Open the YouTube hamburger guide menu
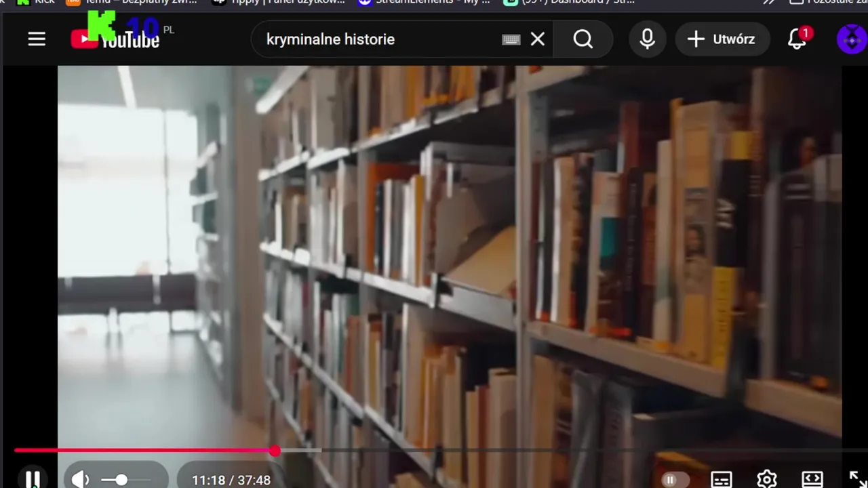868x488 pixels. 37,39
